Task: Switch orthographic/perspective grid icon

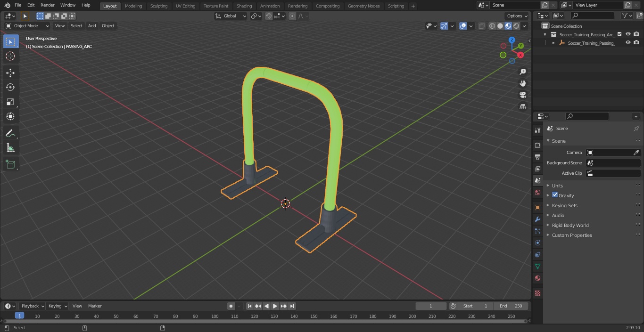Action: click(523, 106)
